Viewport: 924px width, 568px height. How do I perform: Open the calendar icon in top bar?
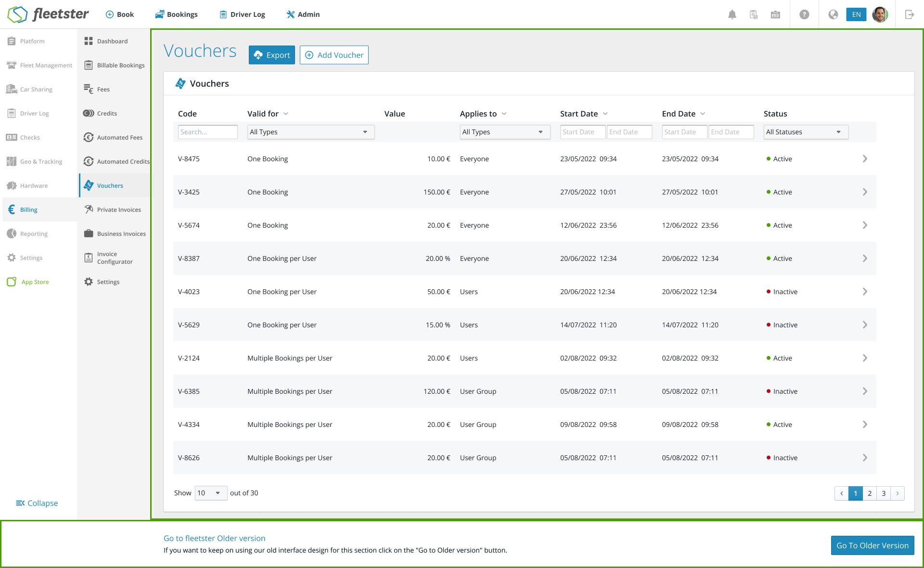[x=775, y=14]
